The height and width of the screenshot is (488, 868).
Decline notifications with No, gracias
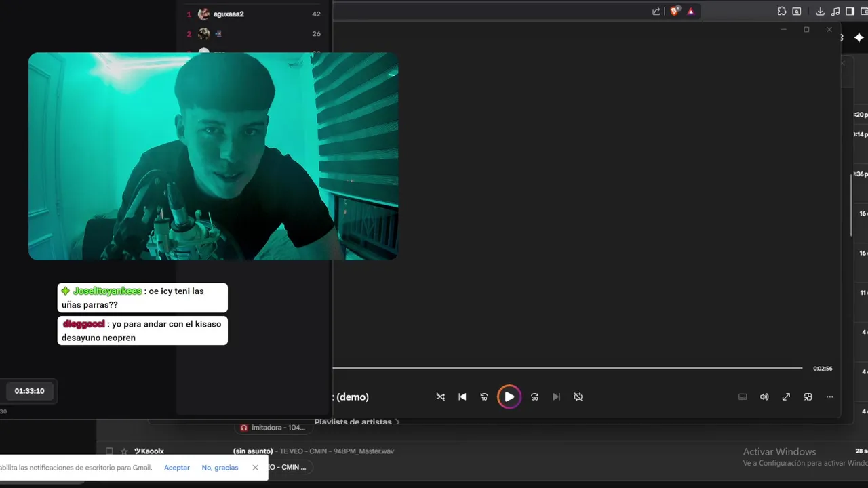pos(220,468)
